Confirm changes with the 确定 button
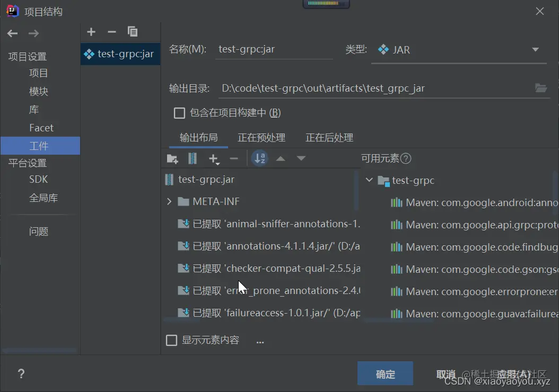This screenshot has width=559, height=392. click(x=385, y=373)
